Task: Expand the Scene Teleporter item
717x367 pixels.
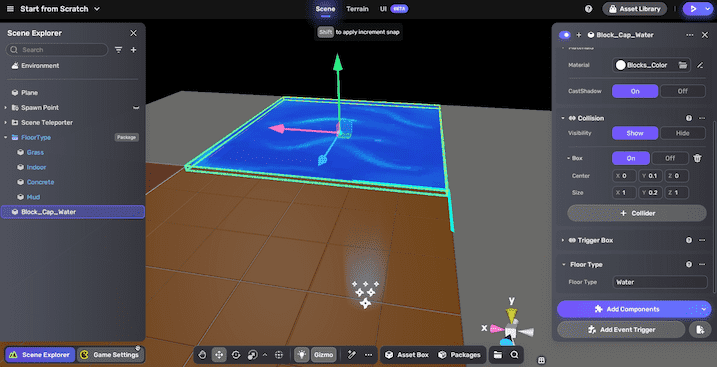Action: coord(5,123)
